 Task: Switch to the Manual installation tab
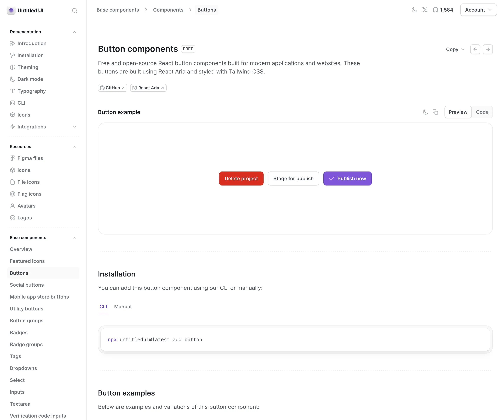pyautogui.click(x=123, y=306)
